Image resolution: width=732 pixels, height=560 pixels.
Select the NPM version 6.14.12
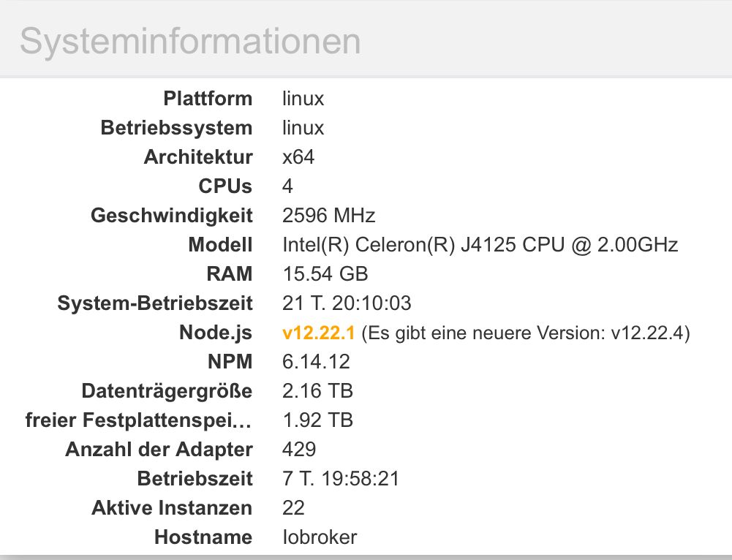pos(316,362)
